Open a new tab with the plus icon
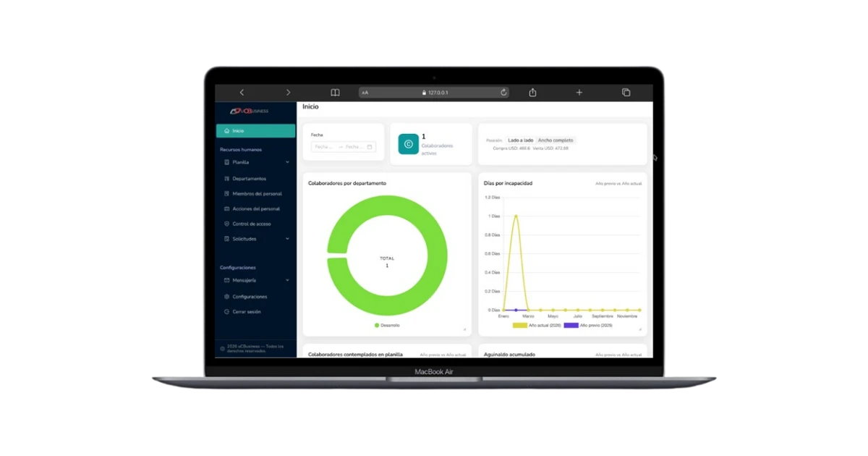This screenshot has width=868, height=456. coord(579,93)
